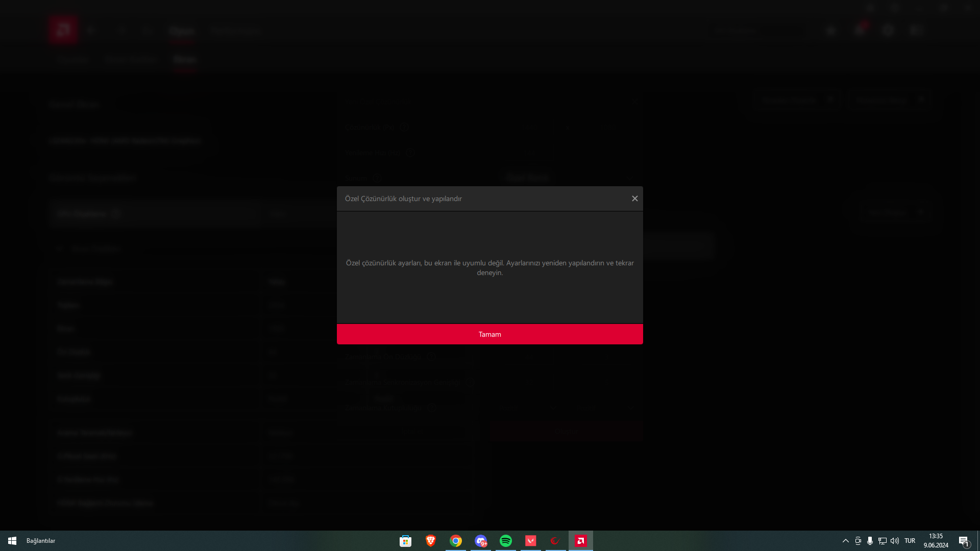Screen dimensions: 980x551
Task: Switch to Google Chrome in the taskbar
Action: [x=456, y=541]
